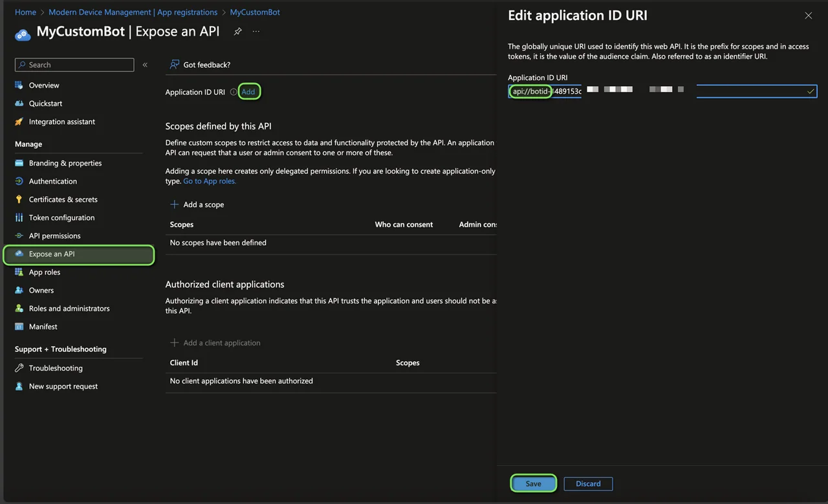Click the MyCustomBot breadcrumb link

(x=255, y=12)
